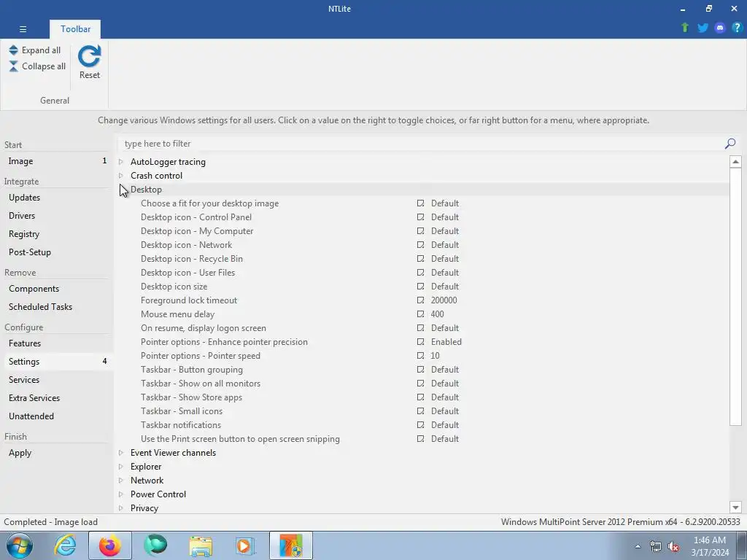Click the muted volume tray icon
The image size is (747, 560).
(673, 547)
